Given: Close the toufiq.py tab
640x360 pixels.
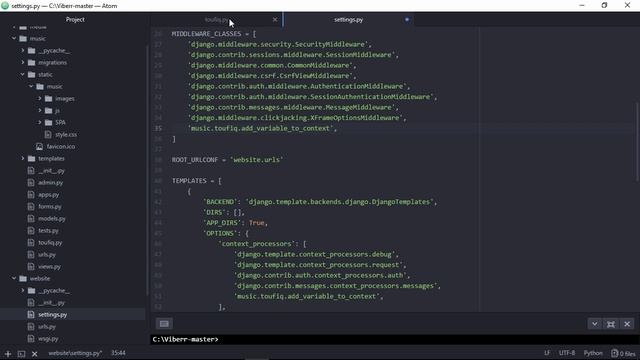Looking at the screenshot, I should (275, 20).
